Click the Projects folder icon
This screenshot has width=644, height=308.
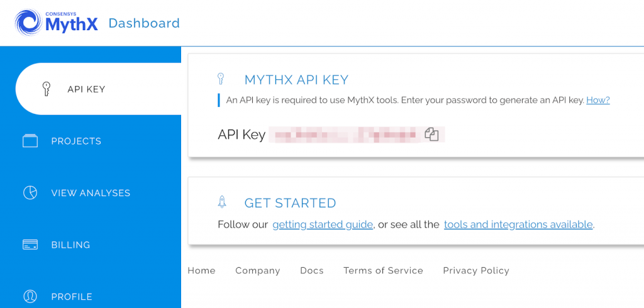(x=30, y=141)
